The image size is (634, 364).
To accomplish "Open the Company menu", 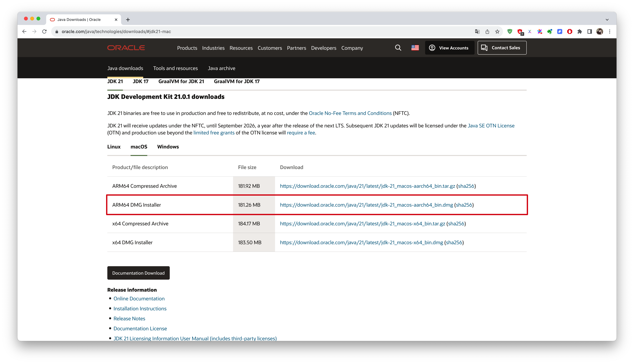I will 352,48.
